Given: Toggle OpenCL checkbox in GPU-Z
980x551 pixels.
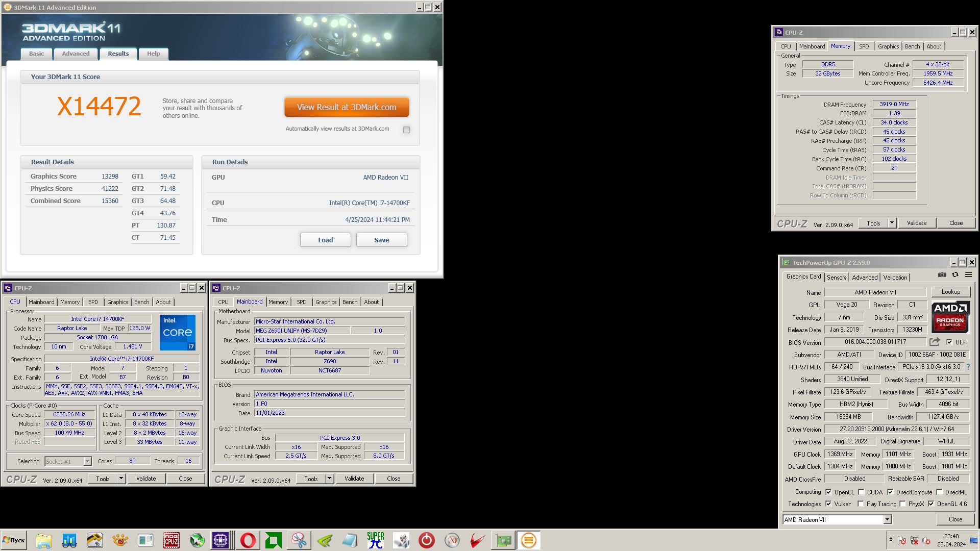Looking at the screenshot, I should pos(828,492).
